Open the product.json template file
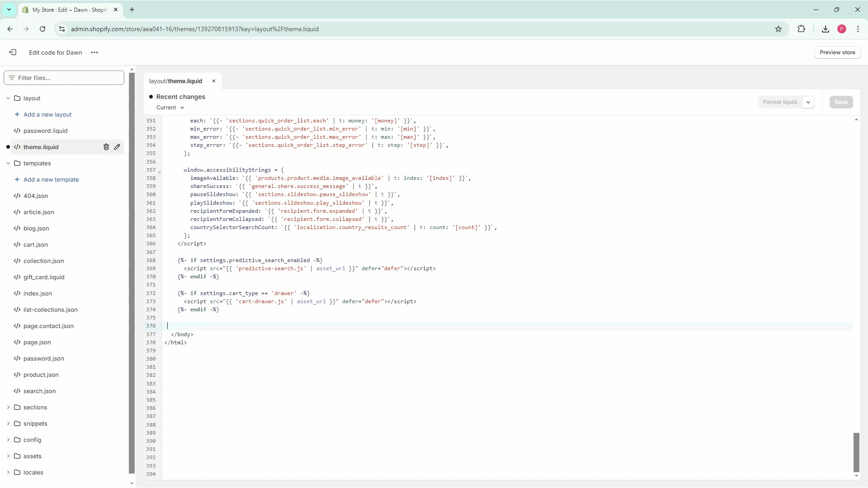868x488 pixels. click(41, 375)
